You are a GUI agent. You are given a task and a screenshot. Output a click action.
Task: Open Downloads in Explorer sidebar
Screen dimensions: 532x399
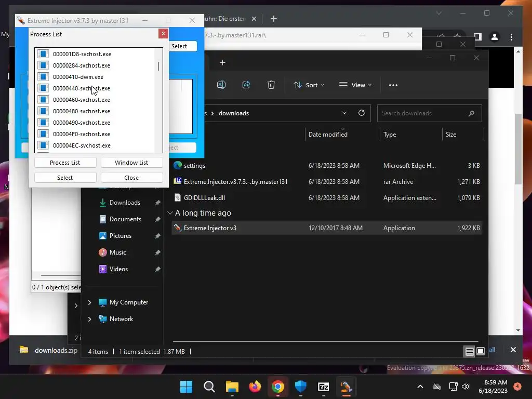coord(125,203)
